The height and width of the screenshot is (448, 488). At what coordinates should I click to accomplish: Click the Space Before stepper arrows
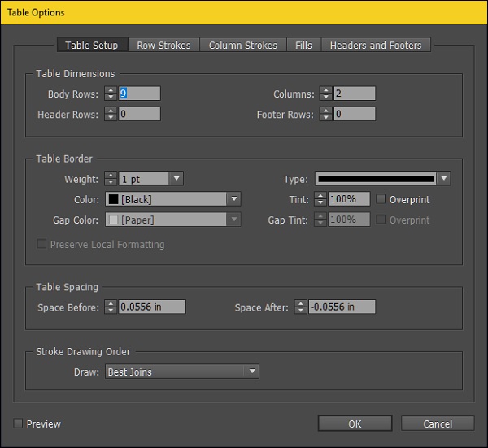[x=111, y=307]
